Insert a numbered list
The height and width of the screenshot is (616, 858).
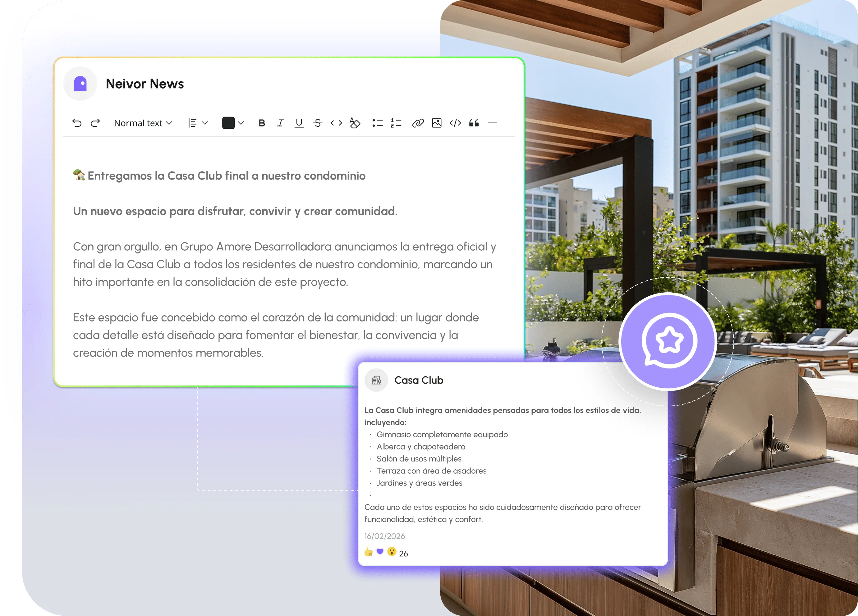[396, 123]
